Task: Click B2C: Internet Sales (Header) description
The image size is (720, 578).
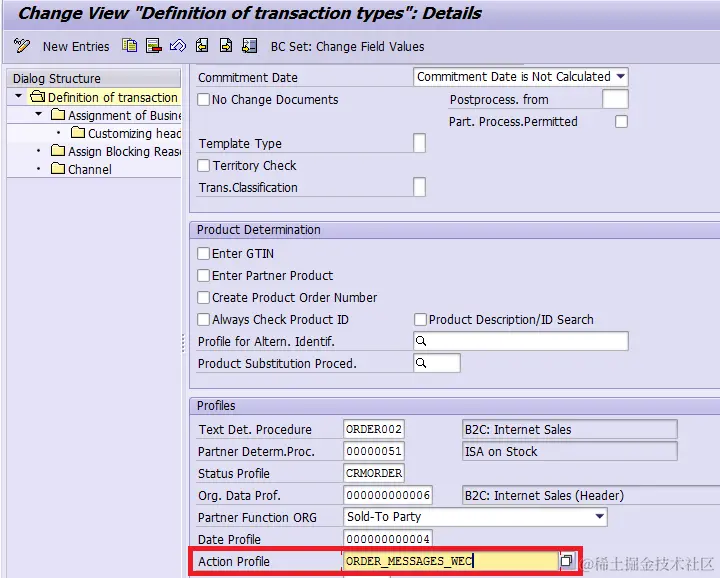Action: point(544,495)
